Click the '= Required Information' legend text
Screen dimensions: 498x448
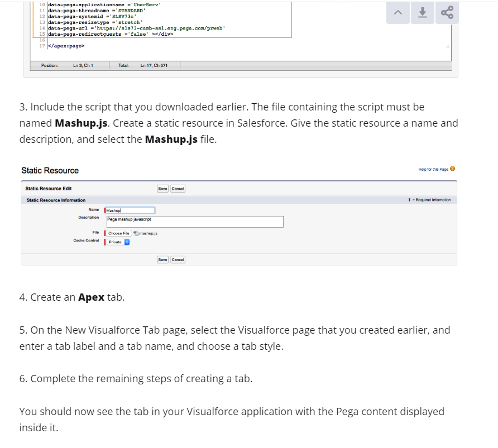432,200
